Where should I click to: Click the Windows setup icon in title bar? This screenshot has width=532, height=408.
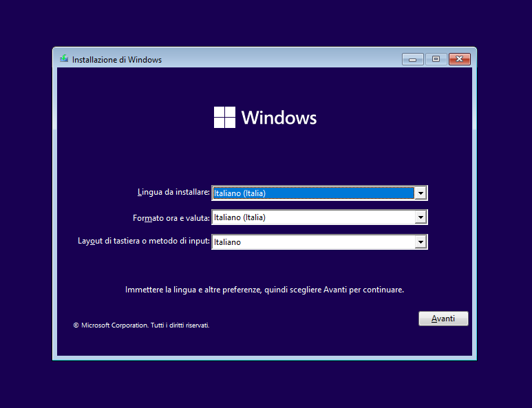tap(64, 59)
